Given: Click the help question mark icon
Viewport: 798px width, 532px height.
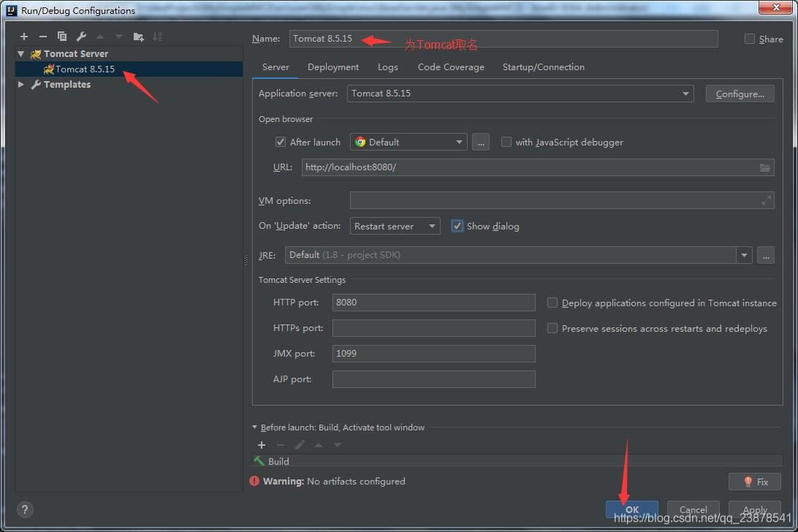Looking at the screenshot, I should click(25, 509).
